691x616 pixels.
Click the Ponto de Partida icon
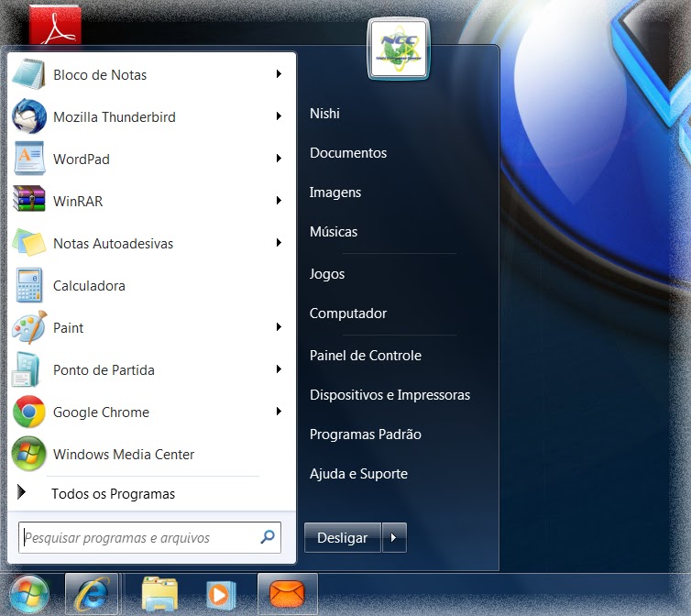[x=27, y=369]
